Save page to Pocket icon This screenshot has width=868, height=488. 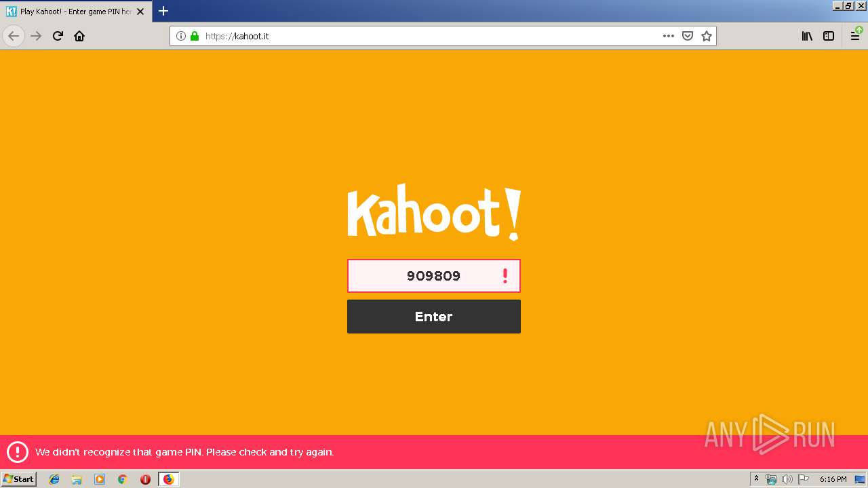[688, 36]
